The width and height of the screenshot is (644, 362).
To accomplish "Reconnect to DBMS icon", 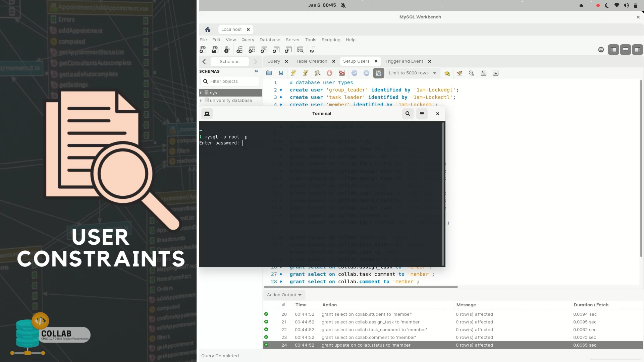I will pyautogui.click(x=313, y=50).
